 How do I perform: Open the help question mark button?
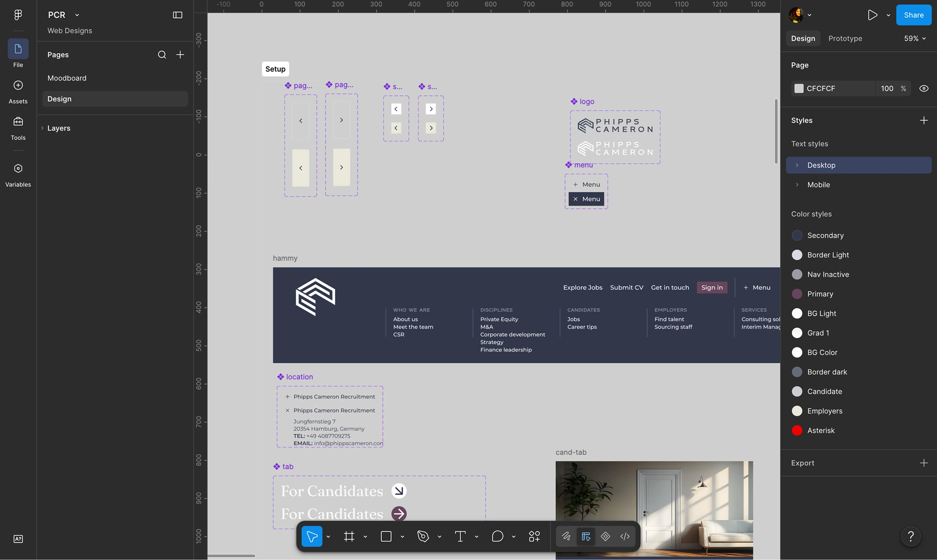coord(910,536)
